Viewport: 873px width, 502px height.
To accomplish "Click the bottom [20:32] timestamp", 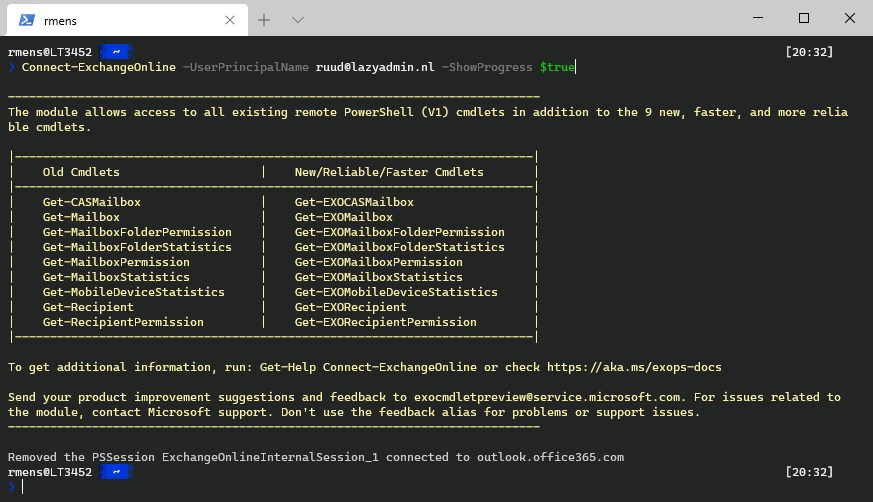I will coord(810,473).
